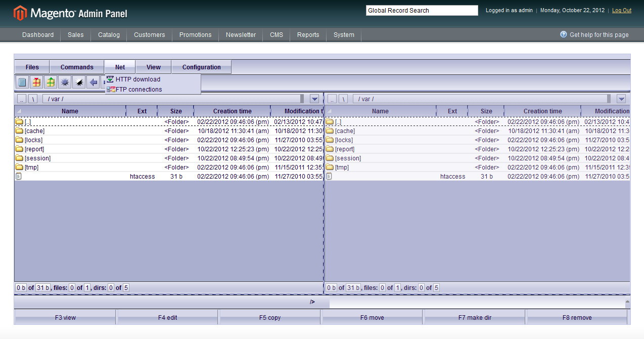This screenshot has height=339, width=644.
Task: Click the htaccess file icon
Action: [x=18, y=176]
